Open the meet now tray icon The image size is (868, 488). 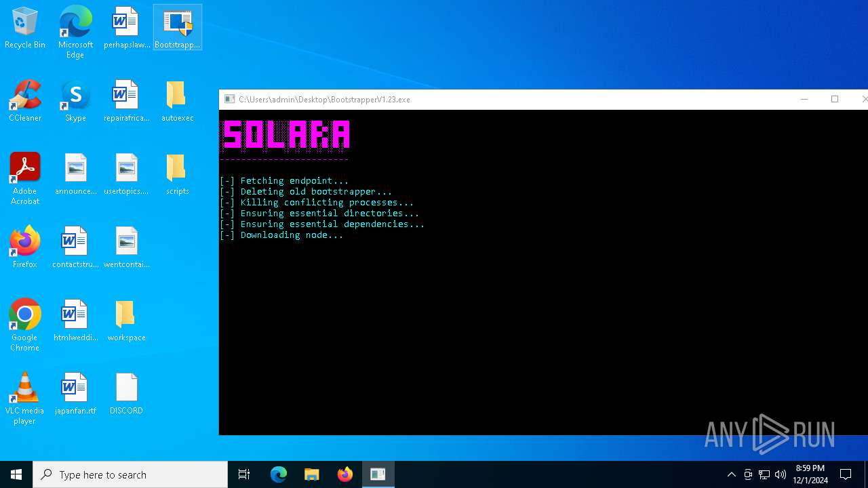tap(748, 474)
